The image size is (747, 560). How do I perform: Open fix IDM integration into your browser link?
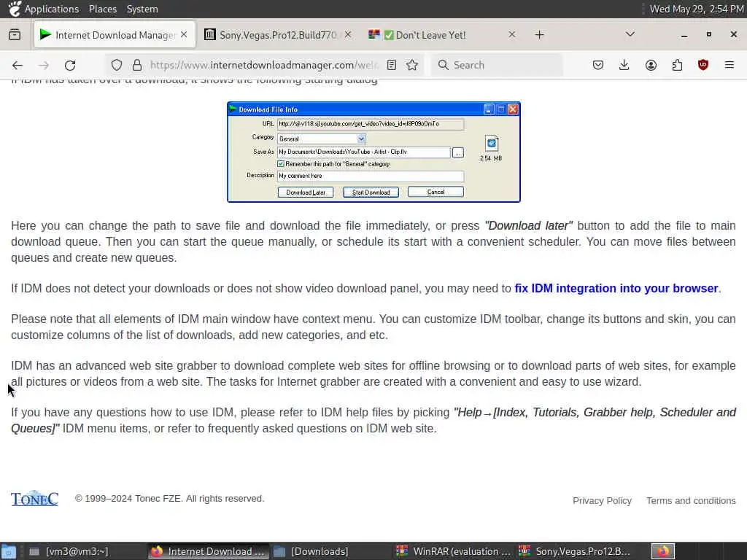[x=616, y=289]
